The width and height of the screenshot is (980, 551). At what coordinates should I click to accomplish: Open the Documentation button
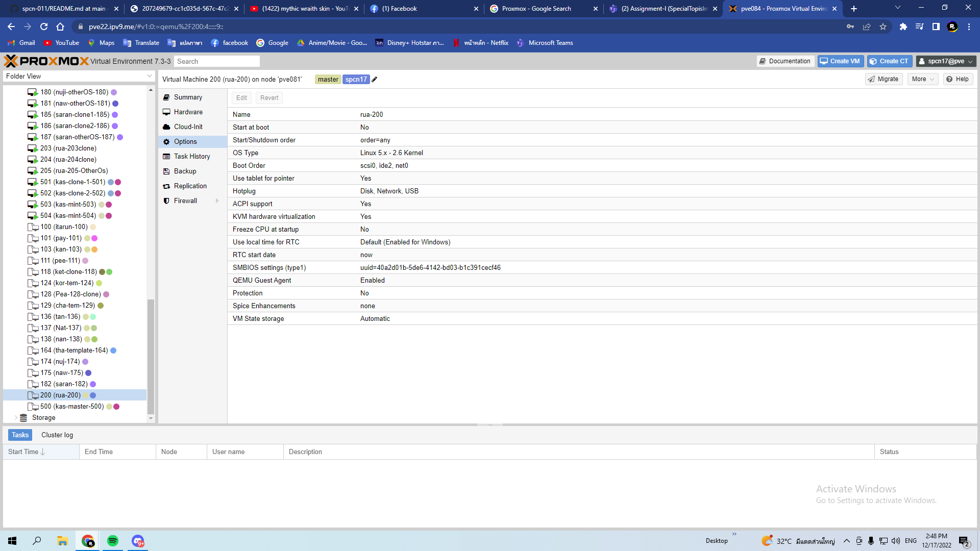pyautogui.click(x=786, y=61)
